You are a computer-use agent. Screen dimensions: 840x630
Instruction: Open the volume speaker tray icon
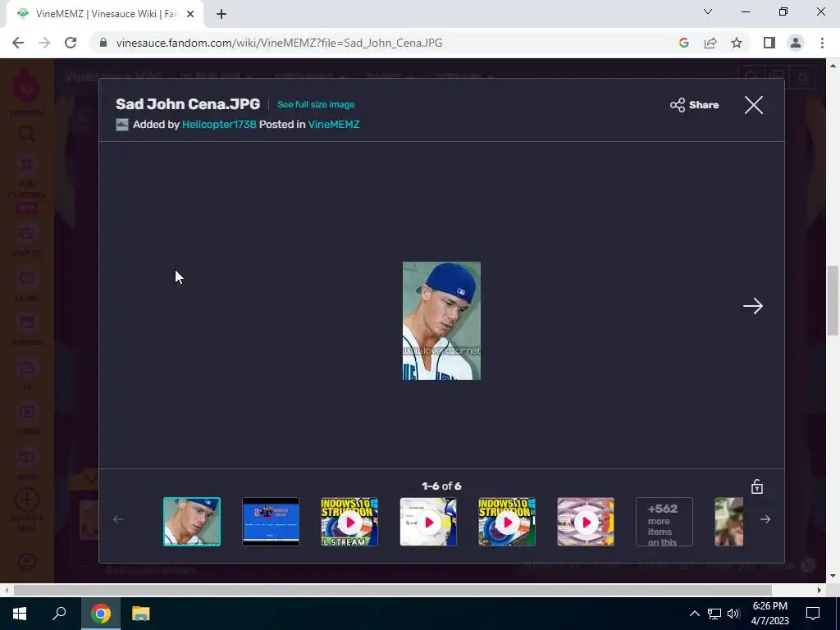pyautogui.click(x=733, y=614)
